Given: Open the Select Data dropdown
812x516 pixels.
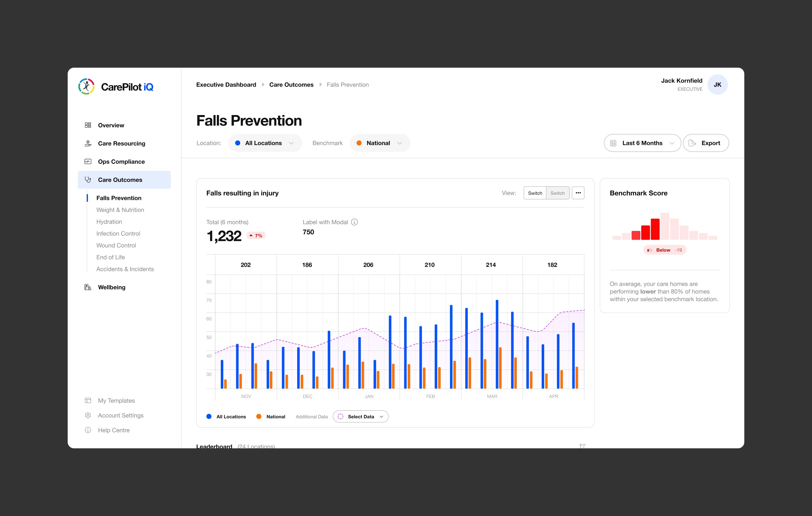Looking at the screenshot, I should click(361, 417).
